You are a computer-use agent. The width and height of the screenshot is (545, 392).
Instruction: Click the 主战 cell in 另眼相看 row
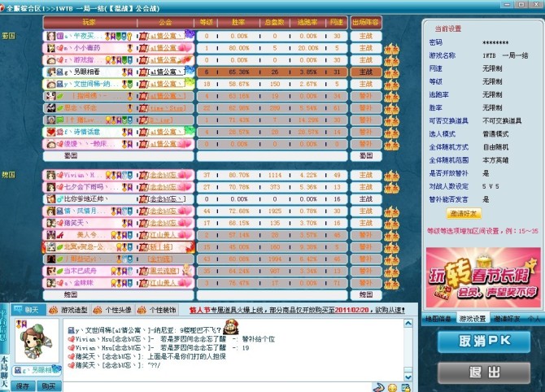366,72
